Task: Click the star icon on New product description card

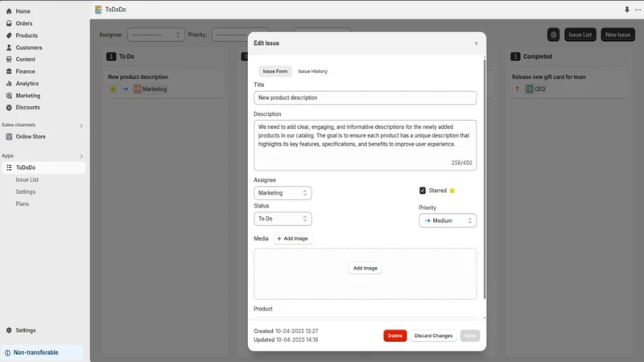Action: pos(113,89)
